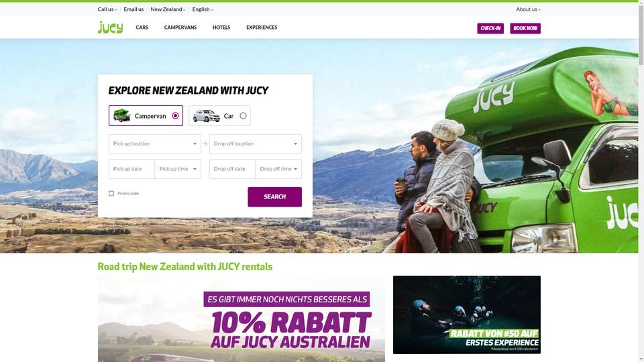
Task: Click the green JUCY logo
Action: coord(110,27)
